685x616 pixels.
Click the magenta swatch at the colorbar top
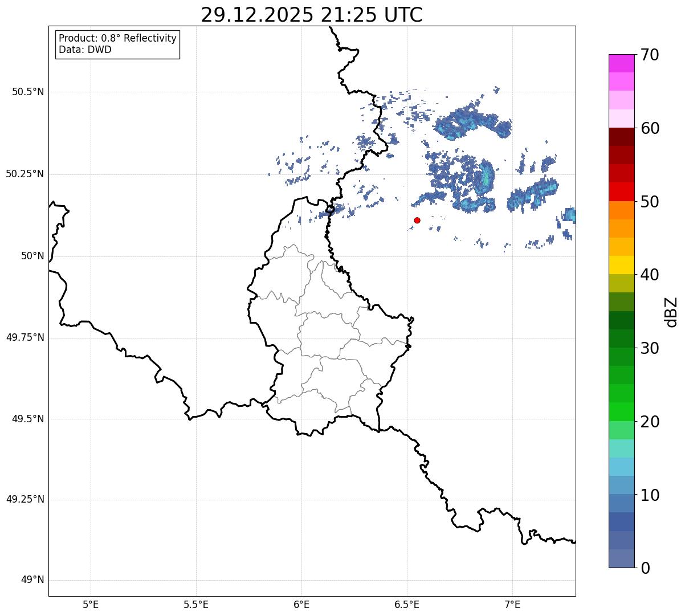621,63
